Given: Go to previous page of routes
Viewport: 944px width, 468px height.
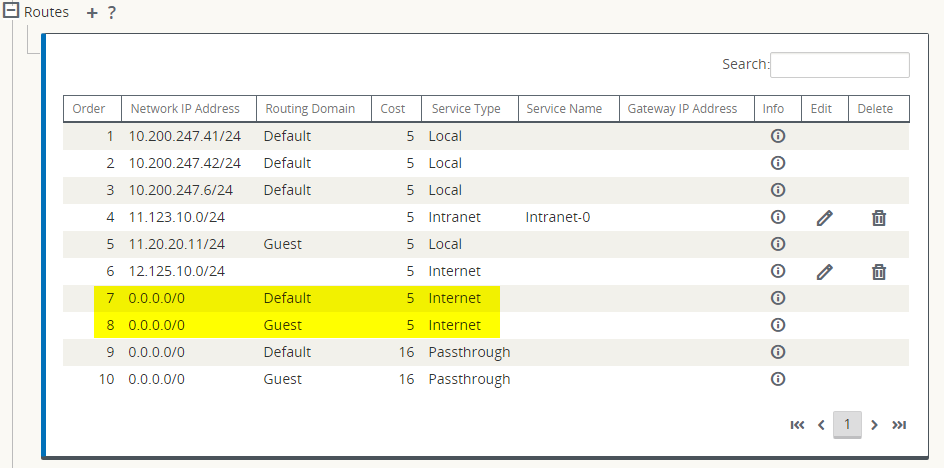Looking at the screenshot, I should 821,425.
